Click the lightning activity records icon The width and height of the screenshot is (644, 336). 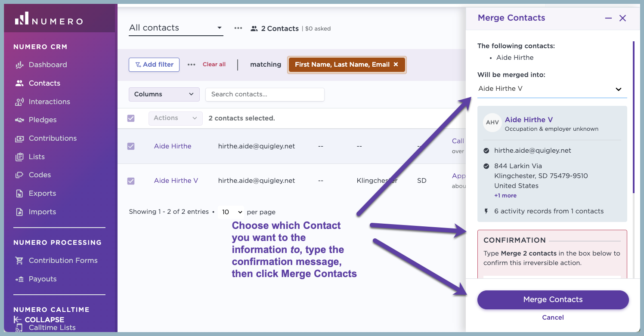[486, 211]
